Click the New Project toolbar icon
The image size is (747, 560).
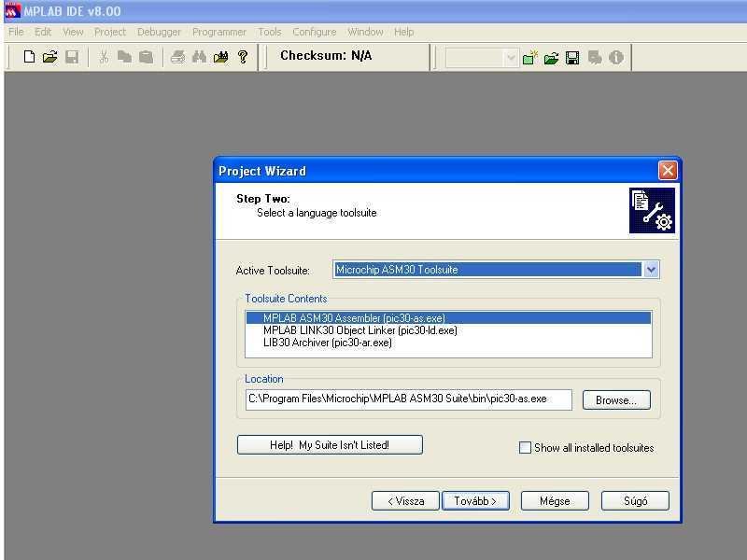tap(529, 58)
